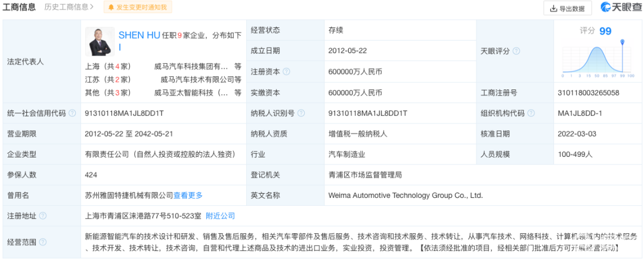This screenshot has width=644, height=260.
Task: Open 威马汽车技术有限公司 company link
Action: (x=197, y=79)
